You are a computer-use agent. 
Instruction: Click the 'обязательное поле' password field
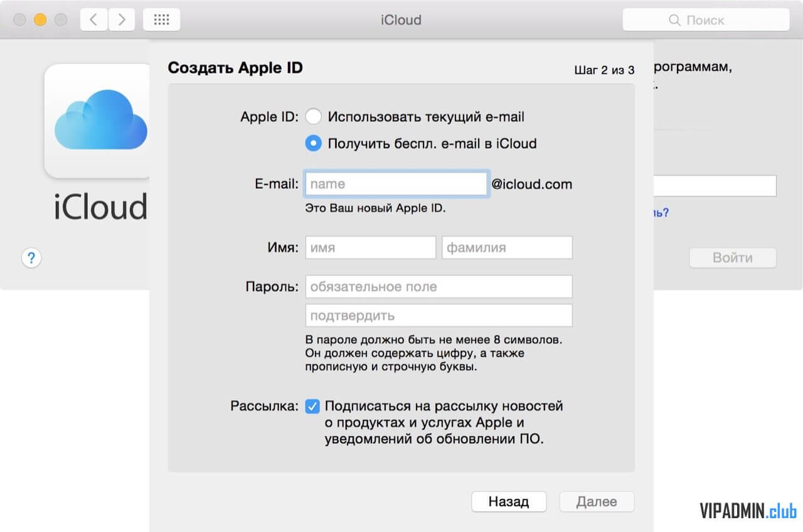tap(439, 287)
